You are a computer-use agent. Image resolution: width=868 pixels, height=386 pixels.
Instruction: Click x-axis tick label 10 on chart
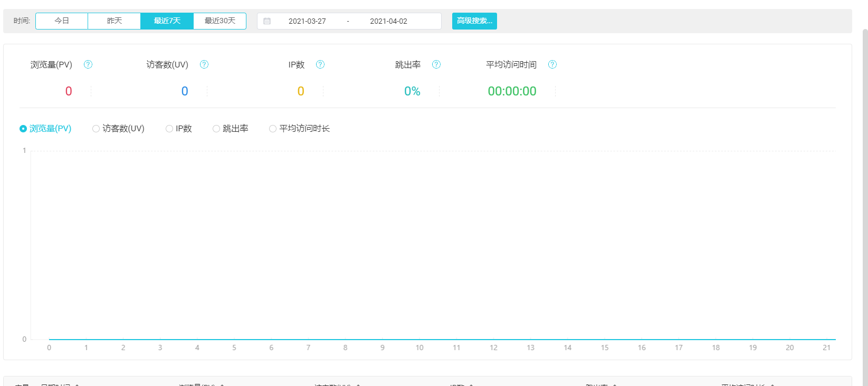click(419, 348)
